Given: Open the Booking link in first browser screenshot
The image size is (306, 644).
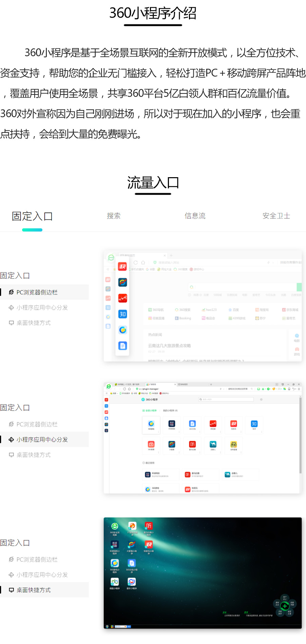Looking at the screenshot, I should (x=183, y=318).
